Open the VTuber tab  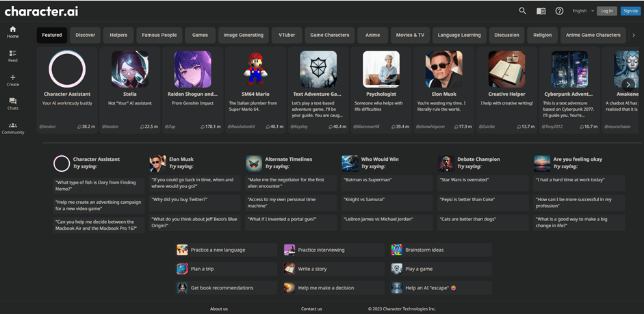click(x=287, y=36)
